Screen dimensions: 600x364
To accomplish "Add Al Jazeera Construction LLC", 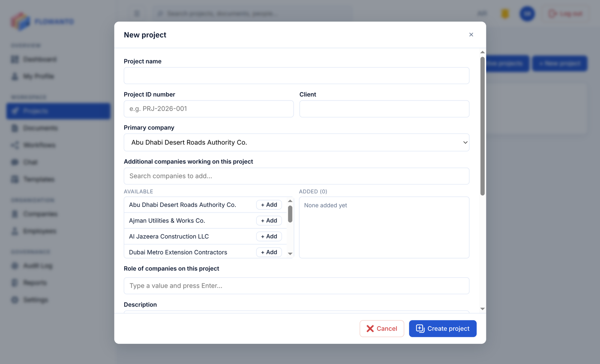I will (269, 236).
